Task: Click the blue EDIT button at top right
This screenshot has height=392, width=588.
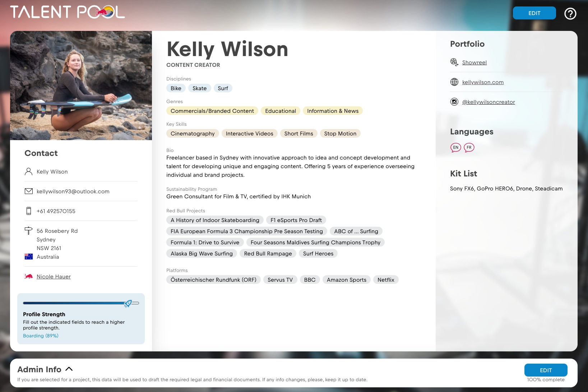Action: [x=534, y=13]
